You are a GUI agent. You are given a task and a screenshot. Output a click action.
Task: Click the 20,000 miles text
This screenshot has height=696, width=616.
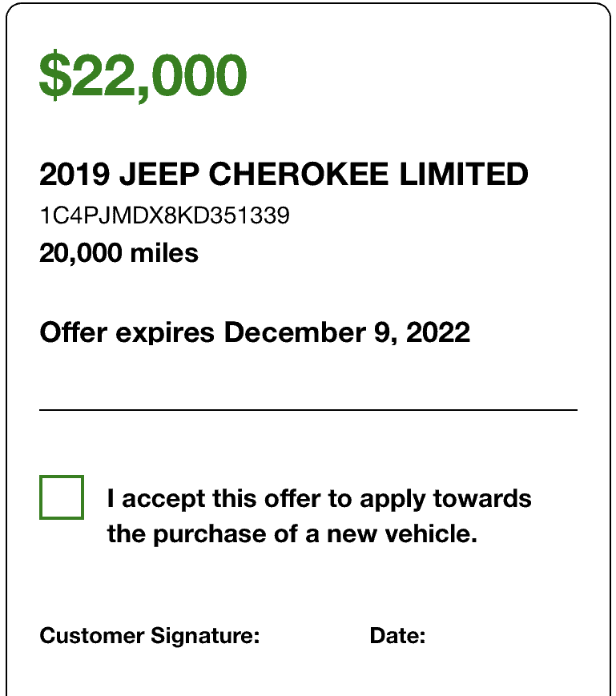[119, 253]
